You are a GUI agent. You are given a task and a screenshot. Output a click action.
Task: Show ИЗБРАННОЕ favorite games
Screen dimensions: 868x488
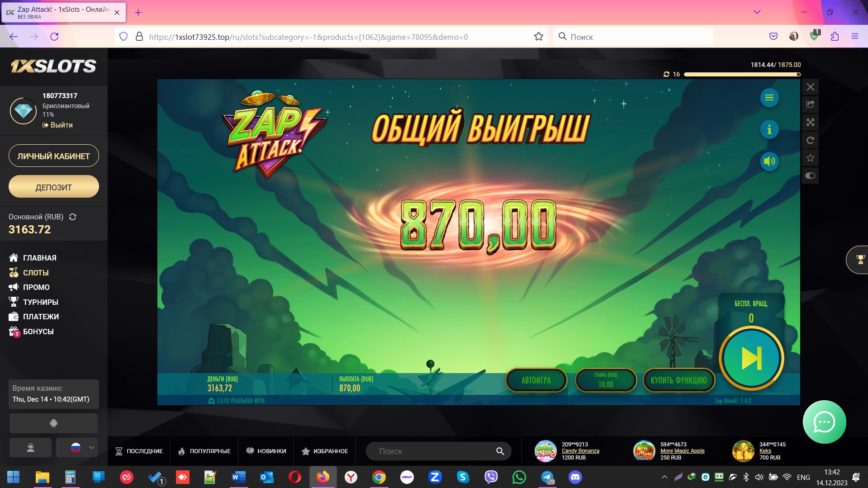coord(325,451)
